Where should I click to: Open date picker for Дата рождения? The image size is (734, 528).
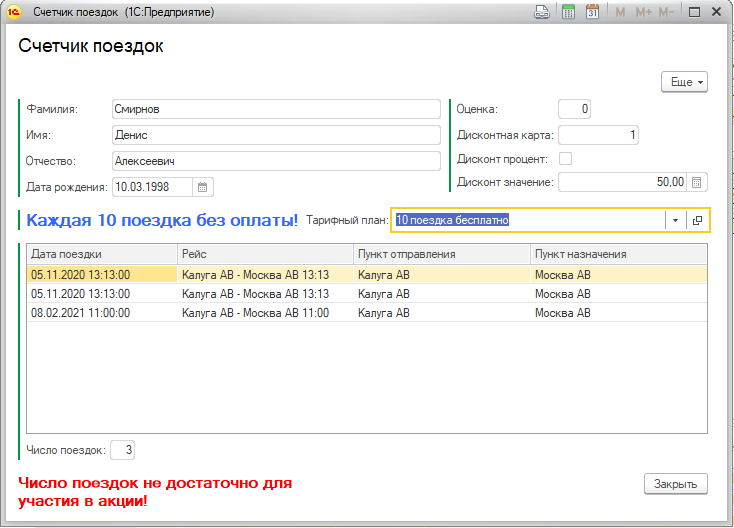(202, 186)
